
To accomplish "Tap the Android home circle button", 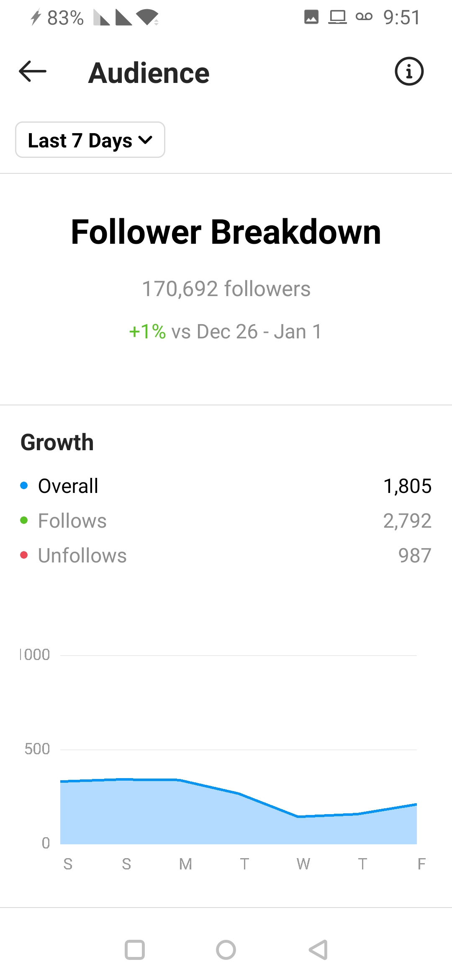I will click(x=226, y=949).
